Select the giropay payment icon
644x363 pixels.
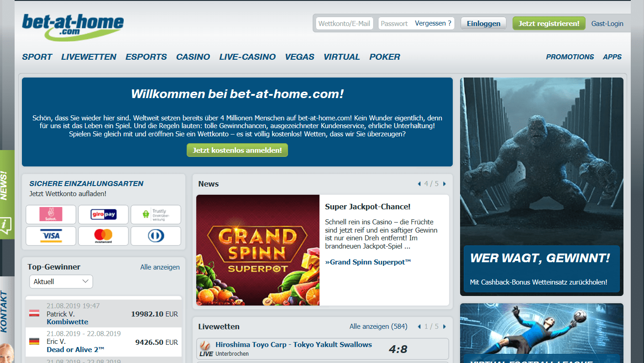103,214
